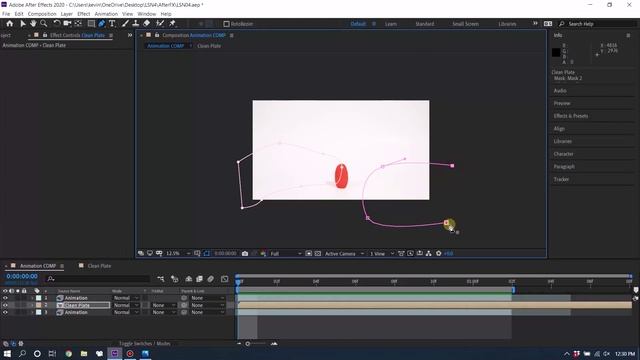Click the timeline zoom slider handle
This screenshot has width=640, height=360.
pyautogui.click(x=247, y=344)
